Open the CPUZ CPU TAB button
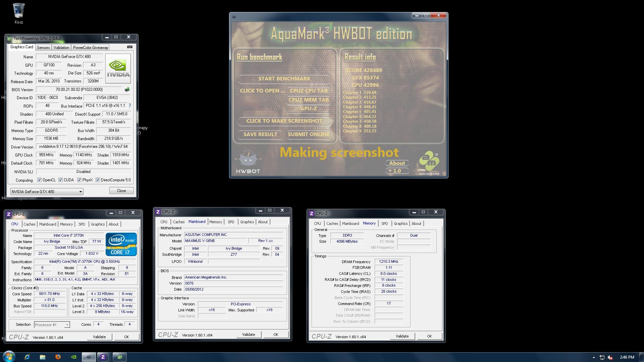644x362 pixels. tap(309, 91)
